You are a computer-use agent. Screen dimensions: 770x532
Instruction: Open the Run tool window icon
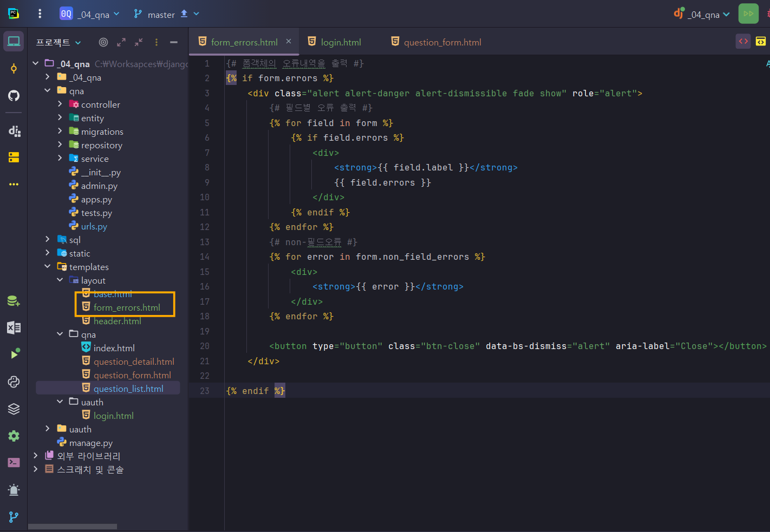(x=14, y=354)
